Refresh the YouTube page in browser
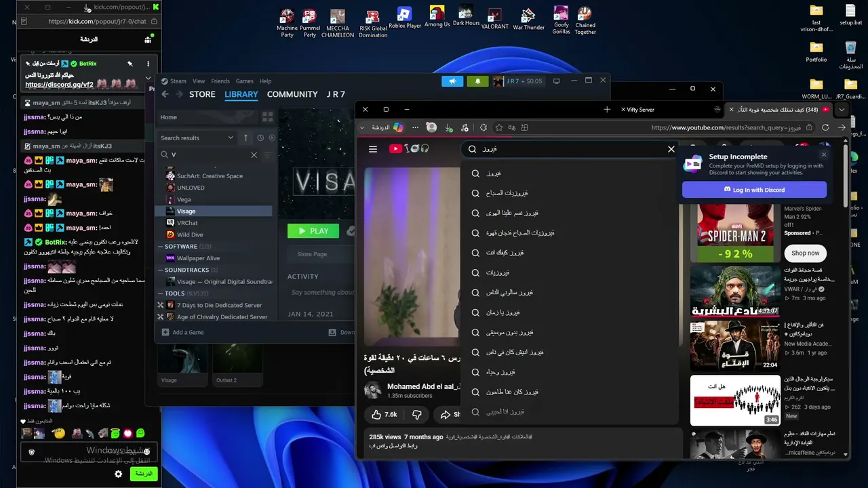 pyautogui.click(x=825, y=127)
